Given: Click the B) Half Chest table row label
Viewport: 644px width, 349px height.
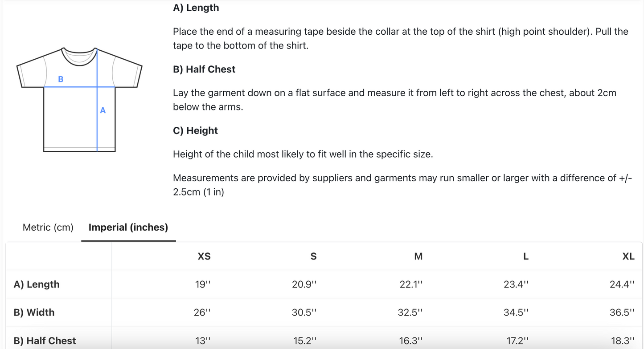Looking at the screenshot, I should click(45, 341).
